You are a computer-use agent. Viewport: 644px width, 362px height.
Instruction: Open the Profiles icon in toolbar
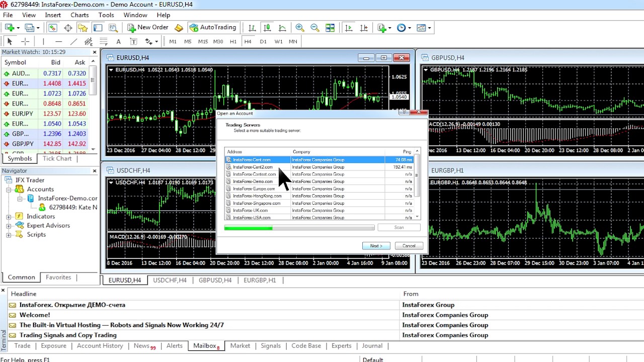coord(30,28)
